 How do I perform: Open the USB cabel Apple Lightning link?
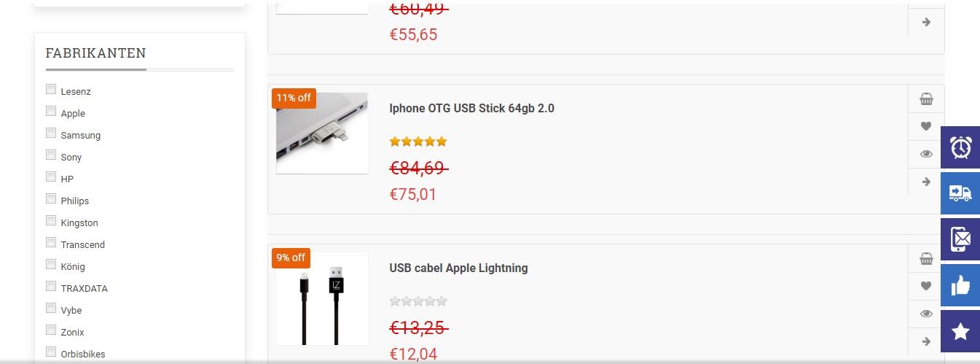(x=458, y=268)
